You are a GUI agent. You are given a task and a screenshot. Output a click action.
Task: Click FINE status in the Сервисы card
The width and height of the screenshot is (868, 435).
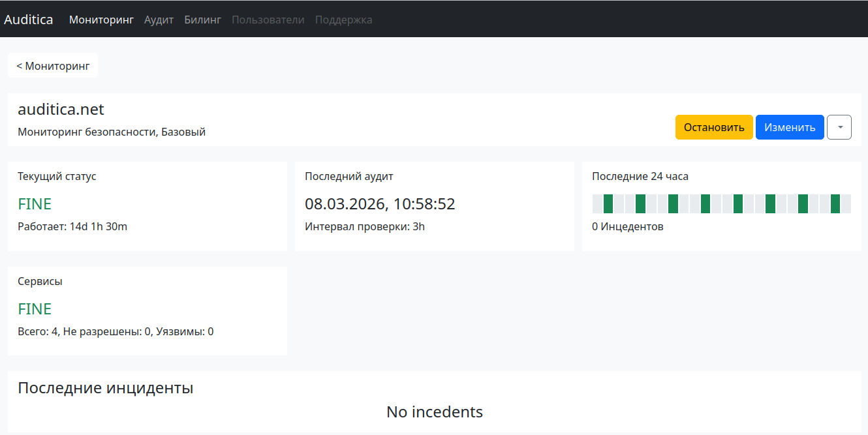35,309
